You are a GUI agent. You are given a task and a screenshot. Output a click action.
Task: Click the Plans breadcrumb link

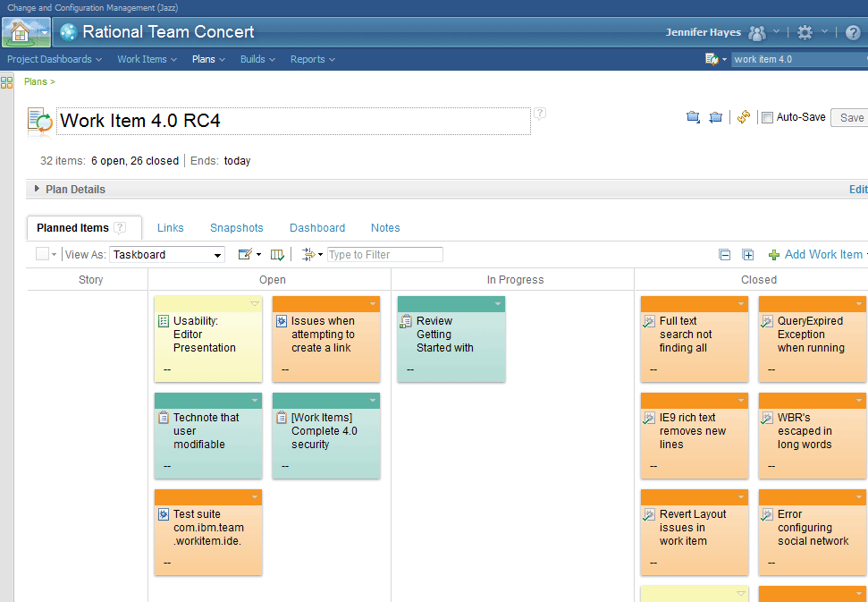click(36, 81)
